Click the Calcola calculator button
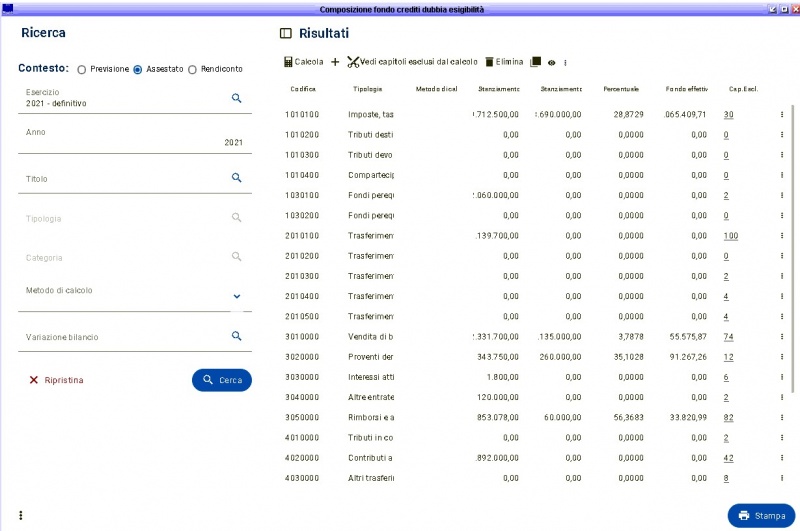This screenshot has width=800, height=531. (304, 62)
